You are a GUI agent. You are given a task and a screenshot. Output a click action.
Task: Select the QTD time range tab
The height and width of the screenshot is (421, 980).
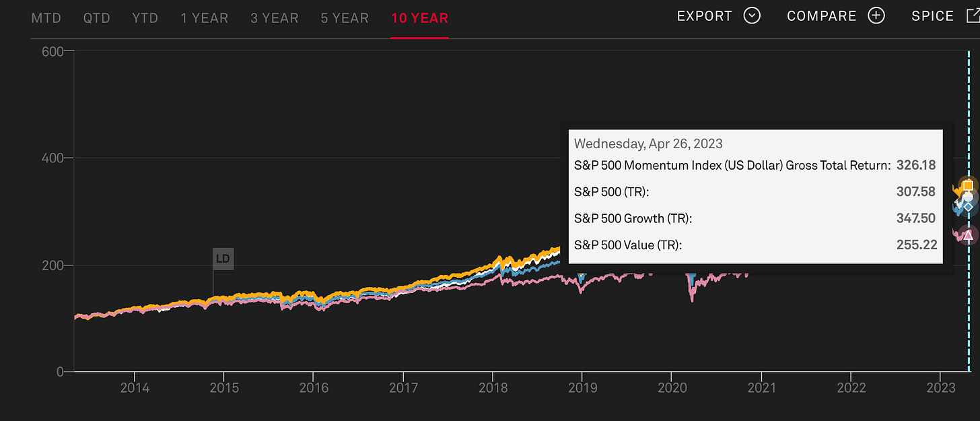[x=97, y=18]
